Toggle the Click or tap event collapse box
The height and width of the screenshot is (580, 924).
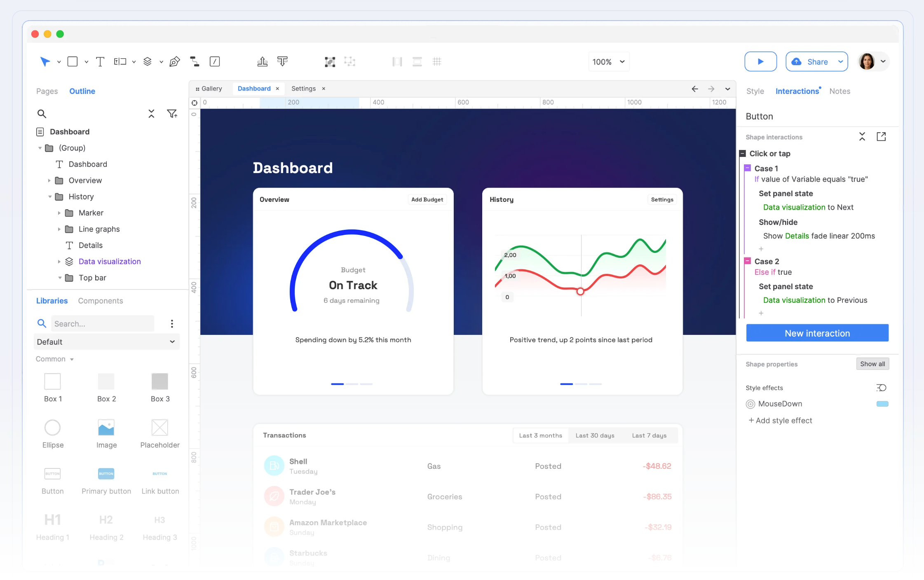click(x=743, y=154)
